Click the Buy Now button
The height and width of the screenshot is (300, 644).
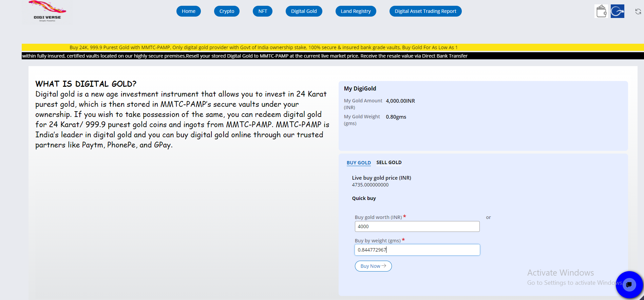tap(373, 266)
